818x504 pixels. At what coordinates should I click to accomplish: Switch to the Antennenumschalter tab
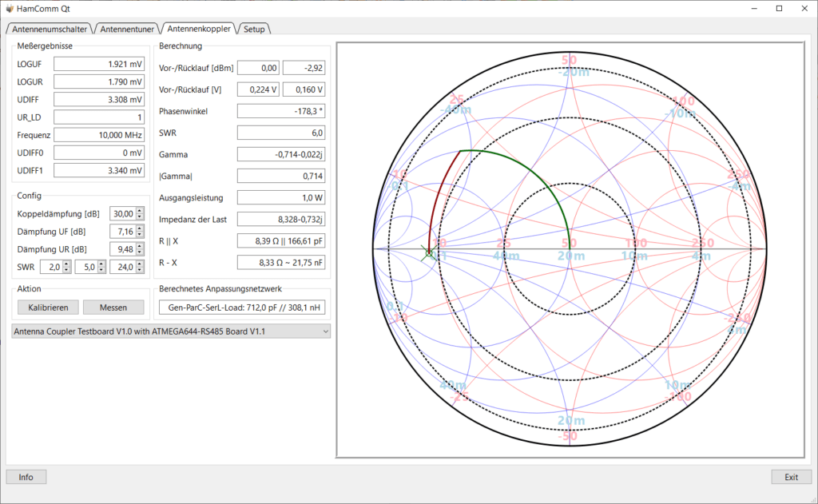pos(50,30)
